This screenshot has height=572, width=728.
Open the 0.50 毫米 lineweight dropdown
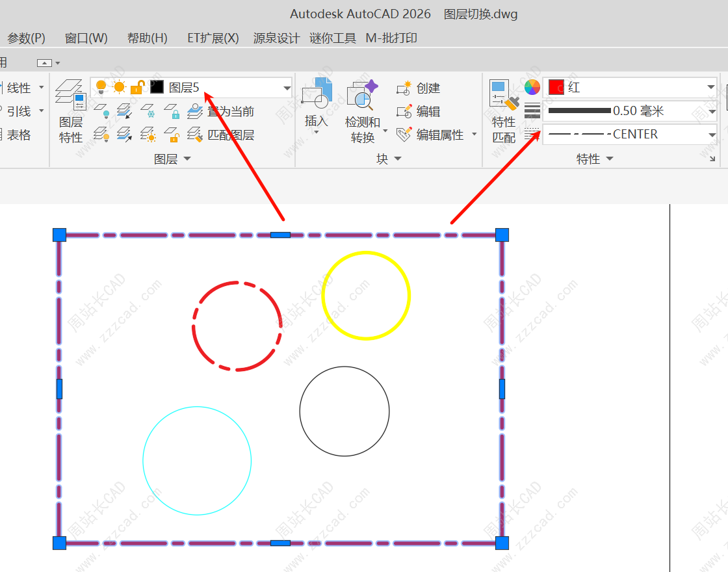[x=710, y=112]
